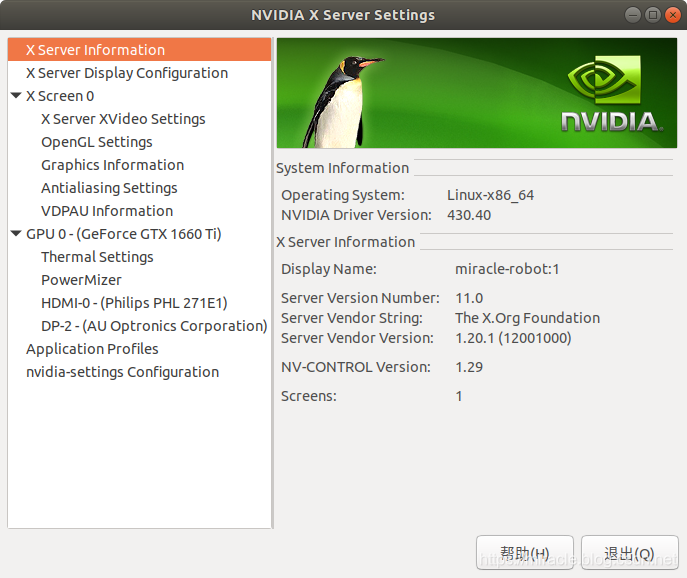Open OpenGL Settings page

coord(139,142)
